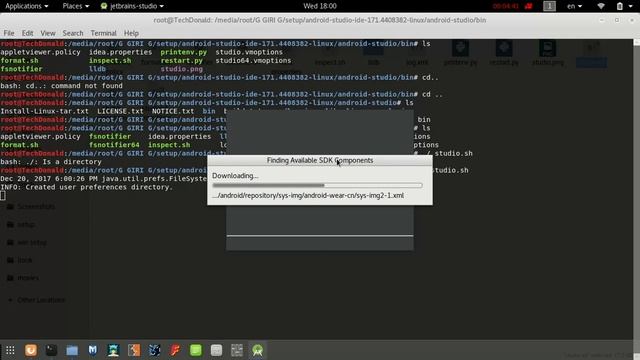Image resolution: width=640 pixels, height=360 pixels.
Task: Click 'studio.png' in terminal listing
Action: tap(181, 69)
